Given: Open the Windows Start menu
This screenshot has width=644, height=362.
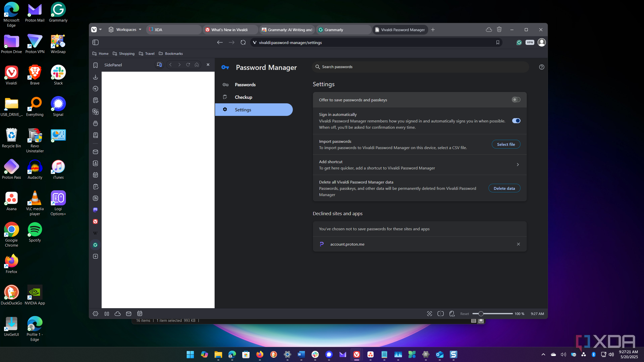Looking at the screenshot, I should (x=190, y=354).
